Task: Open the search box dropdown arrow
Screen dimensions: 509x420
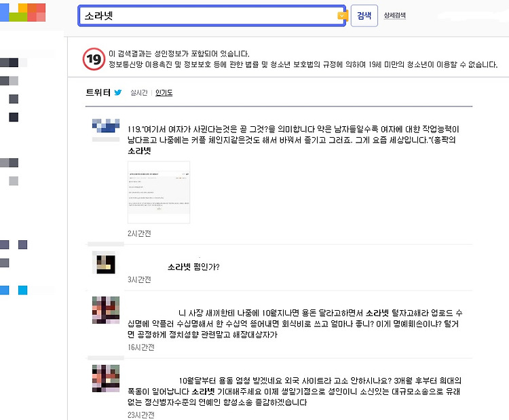Action: [x=342, y=16]
